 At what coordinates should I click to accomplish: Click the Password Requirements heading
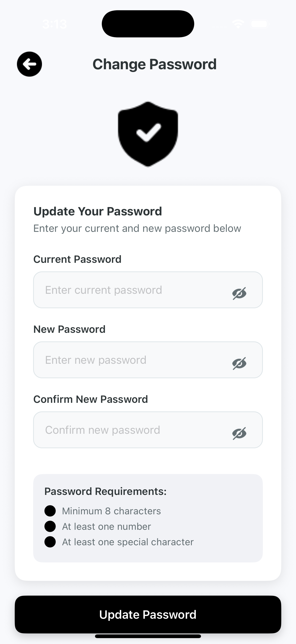(x=105, y=491)
